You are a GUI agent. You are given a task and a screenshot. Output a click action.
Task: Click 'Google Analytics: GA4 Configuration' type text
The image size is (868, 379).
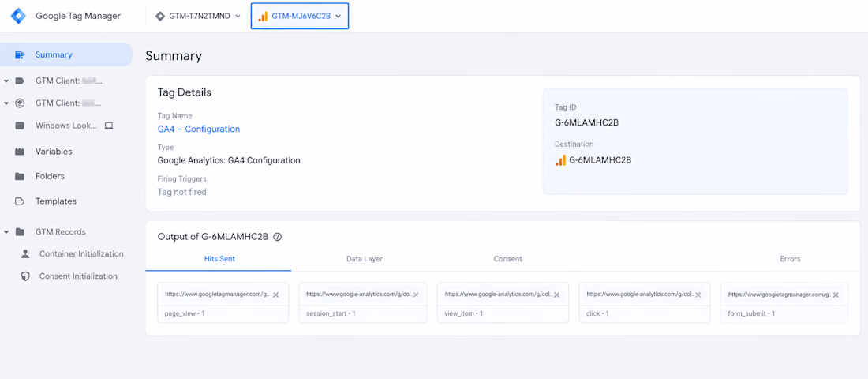[229, 161]
